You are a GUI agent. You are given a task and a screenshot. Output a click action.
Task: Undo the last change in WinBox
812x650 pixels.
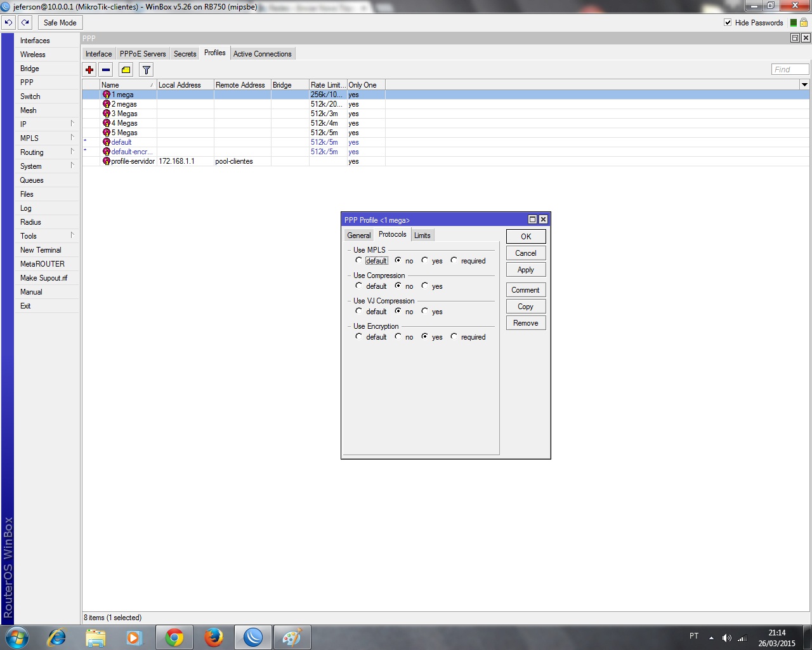pyautogui.click(x=8, y=22)
